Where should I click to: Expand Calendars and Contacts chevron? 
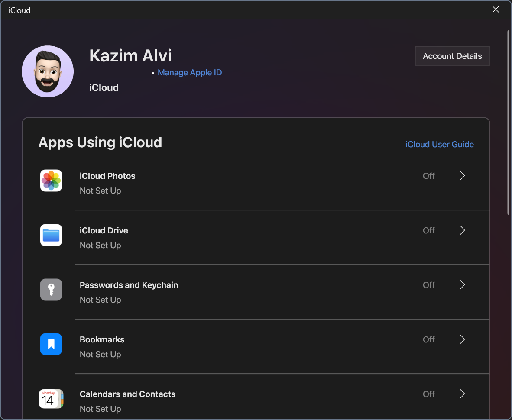462,394
